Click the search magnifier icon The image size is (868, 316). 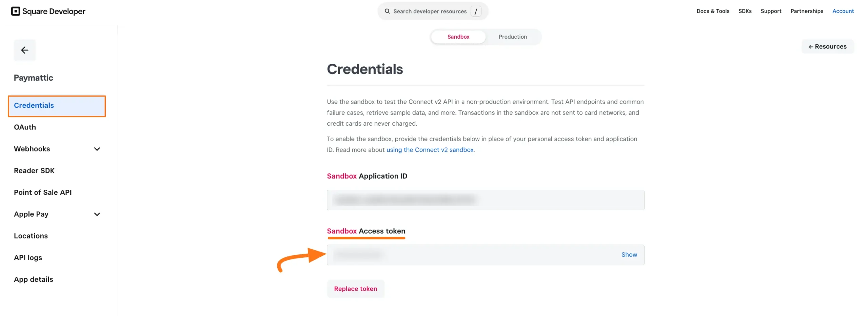[x=387, y=11]
